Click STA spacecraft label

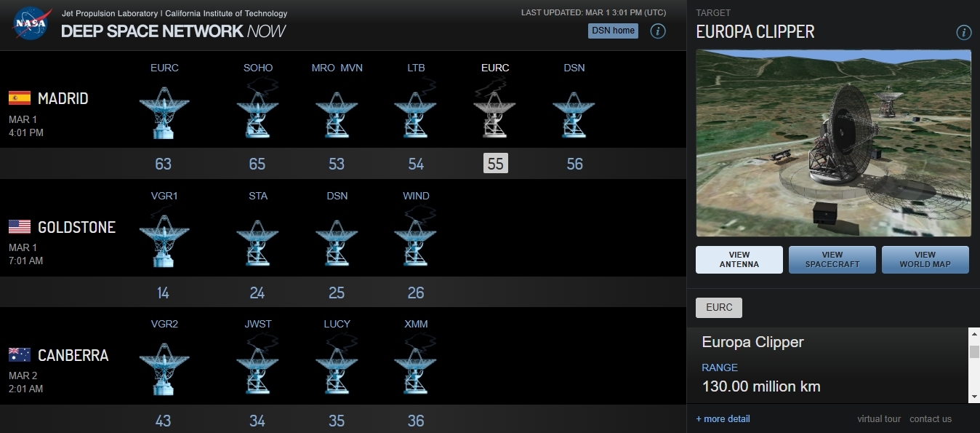258,196
